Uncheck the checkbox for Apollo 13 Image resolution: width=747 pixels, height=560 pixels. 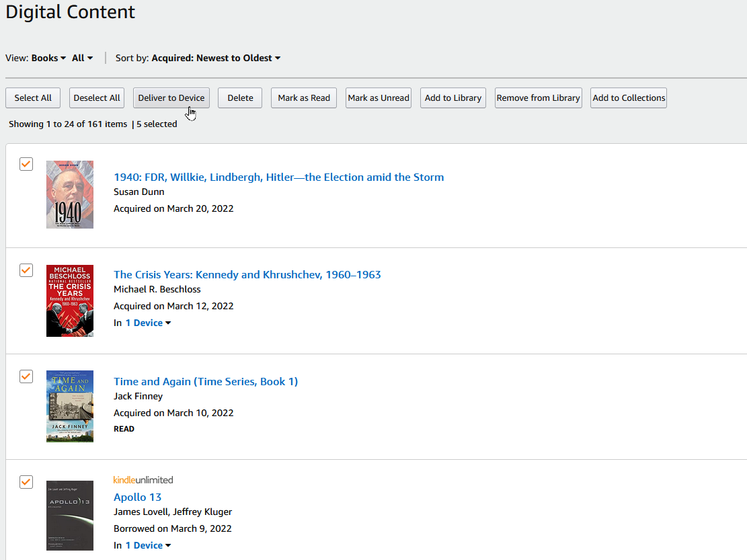26,481
